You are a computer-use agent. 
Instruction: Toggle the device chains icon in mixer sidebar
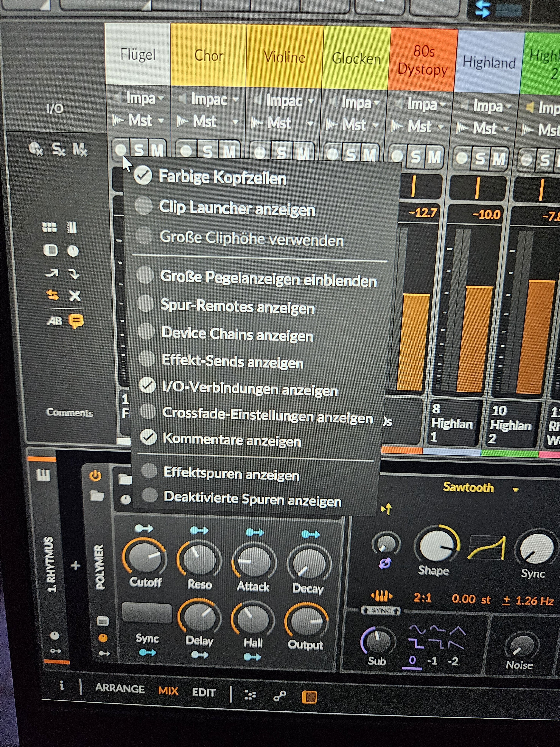(51, 251)
